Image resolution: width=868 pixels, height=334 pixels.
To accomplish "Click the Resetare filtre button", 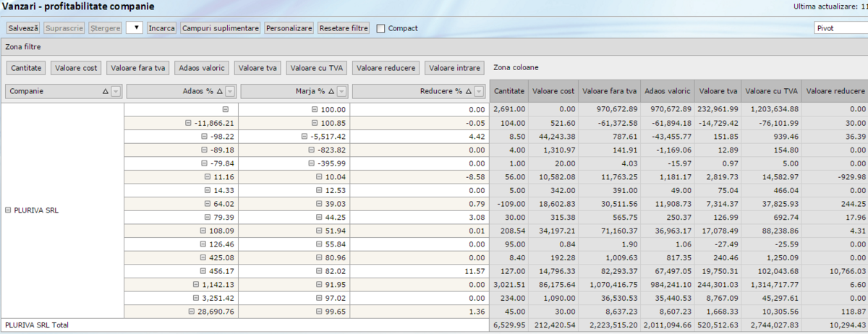I will pos(344,28).
